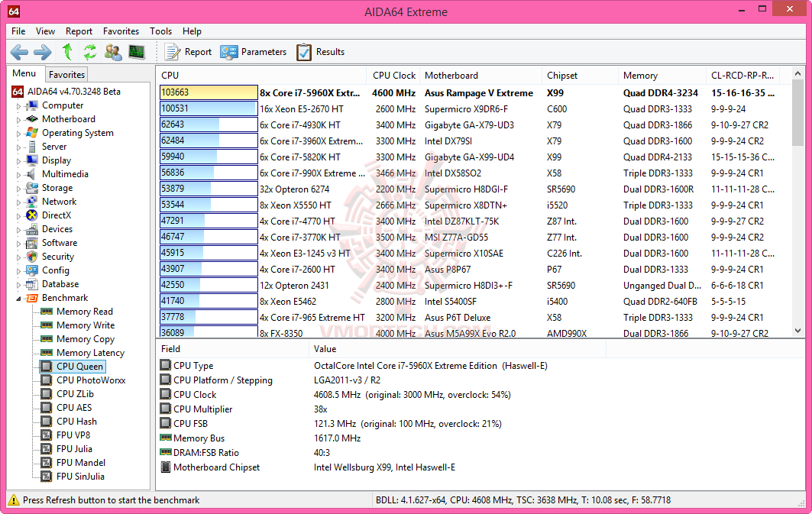Screen dimensions: 812x514
Task: Click the CPU PhotoWorxx chip icon
Action: (x=47, y=380)
